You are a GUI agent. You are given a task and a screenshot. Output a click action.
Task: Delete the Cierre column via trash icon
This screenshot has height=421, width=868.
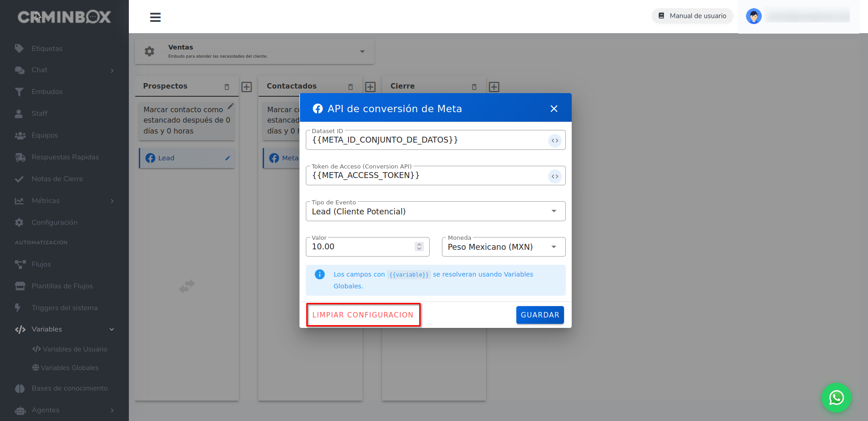(474, 87)
